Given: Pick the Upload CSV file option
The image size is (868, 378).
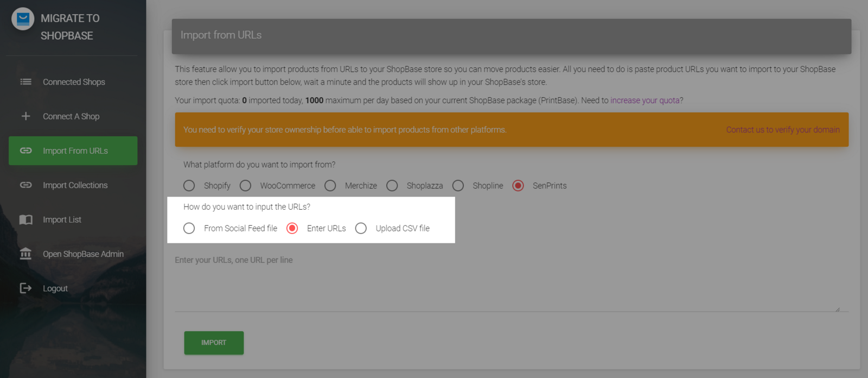Looking at the screenshot, I should pyautogui.click(x=361, y=229).
